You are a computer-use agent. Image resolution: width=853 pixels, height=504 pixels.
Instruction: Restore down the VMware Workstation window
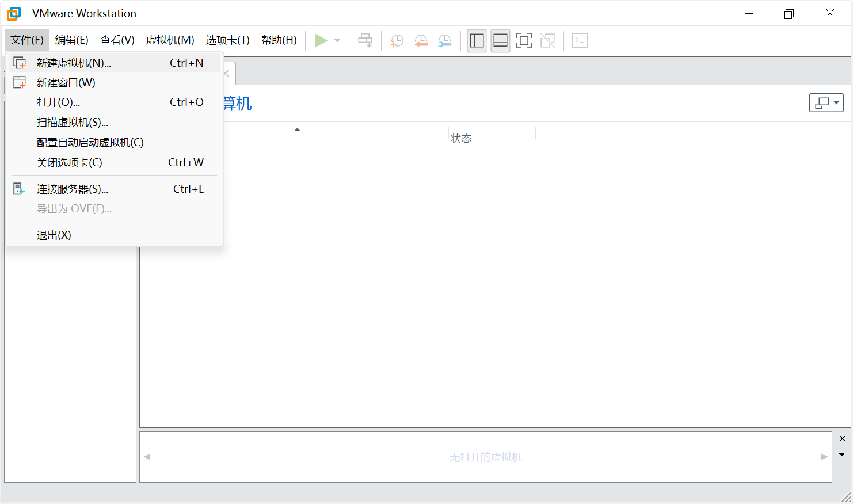789,13
